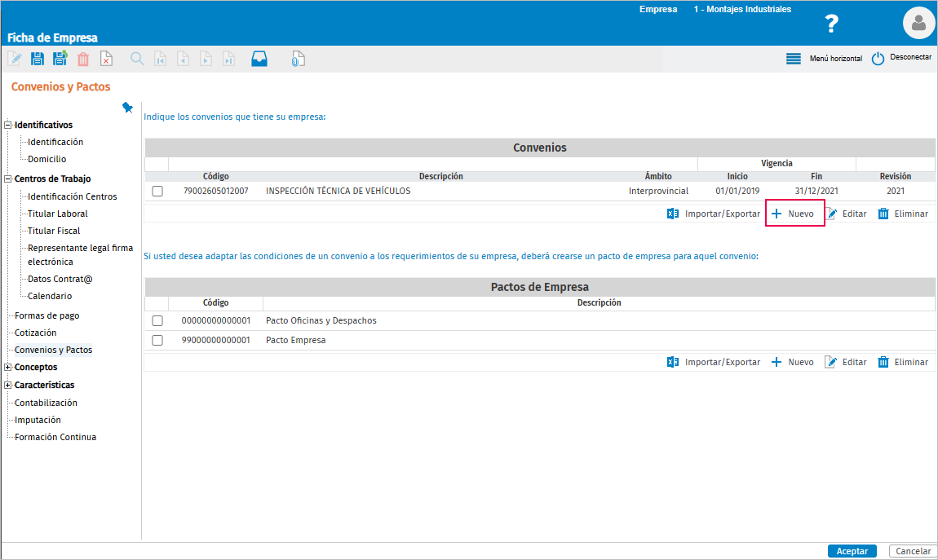Open the question mark help icon
938x560 pixels.
point(831,24)
